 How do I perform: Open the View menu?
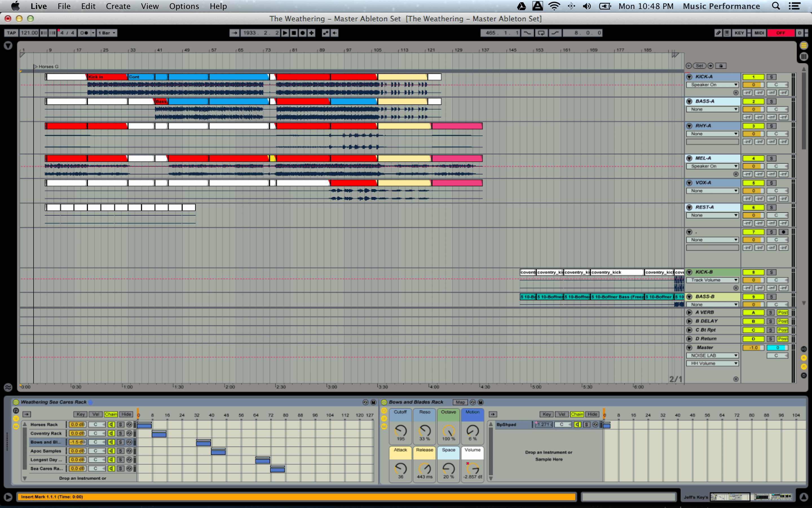point(150,6)
